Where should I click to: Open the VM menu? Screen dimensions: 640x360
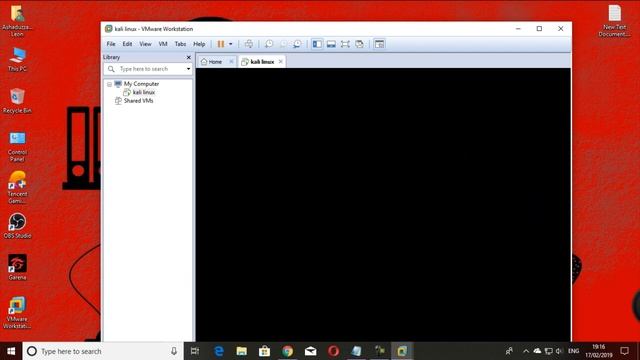click(x=163, y=44)
